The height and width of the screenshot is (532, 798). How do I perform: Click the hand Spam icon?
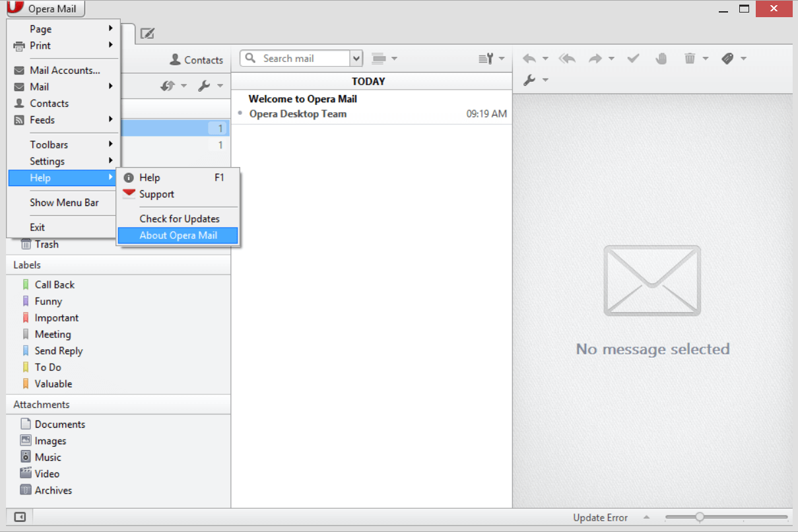point(661,58)
